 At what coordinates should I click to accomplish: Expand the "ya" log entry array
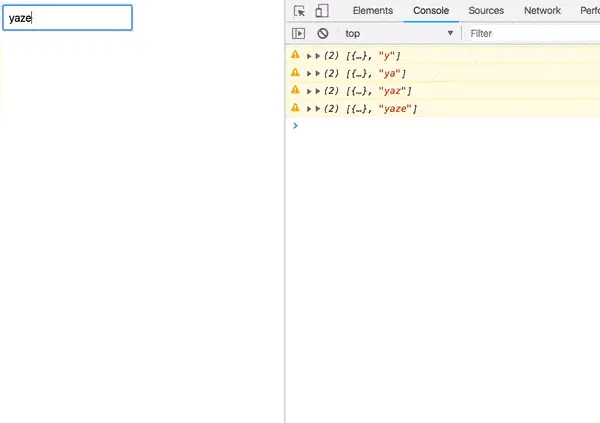[319, 73]
